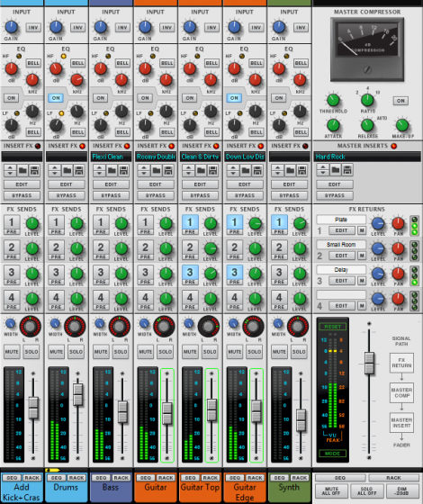Save insert FX patch on Add Kick+Cras channel
Screen dimensions: 423x504
click(34, 170)
